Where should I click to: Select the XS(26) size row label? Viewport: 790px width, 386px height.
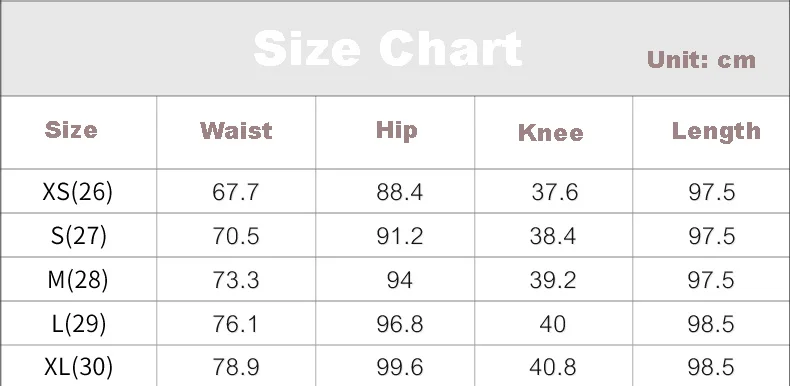(x=78, y=192)
